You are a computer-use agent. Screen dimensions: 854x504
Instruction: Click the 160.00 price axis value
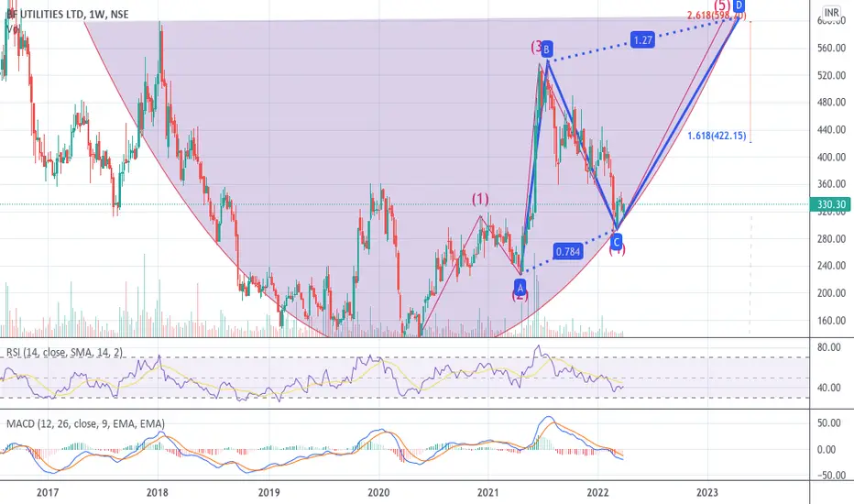832,321
